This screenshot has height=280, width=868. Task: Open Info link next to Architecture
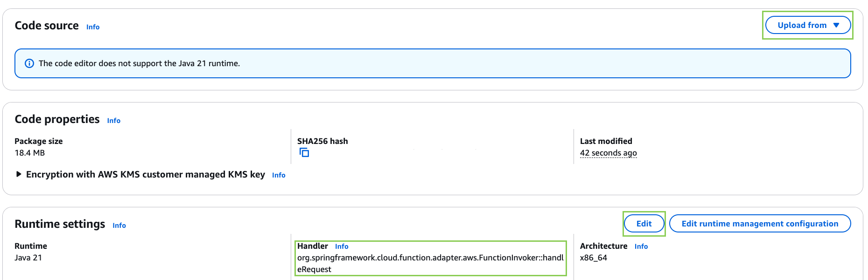[x=641, y=246]
